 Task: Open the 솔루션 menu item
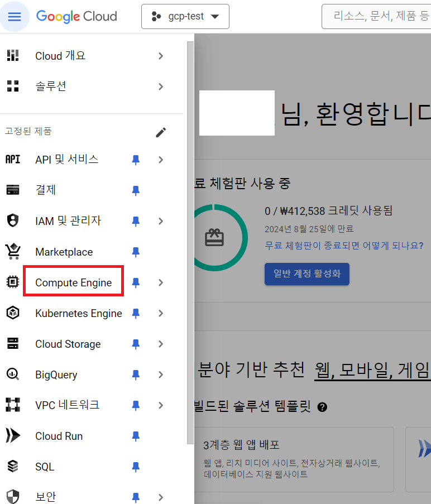[x=51, y=86]
